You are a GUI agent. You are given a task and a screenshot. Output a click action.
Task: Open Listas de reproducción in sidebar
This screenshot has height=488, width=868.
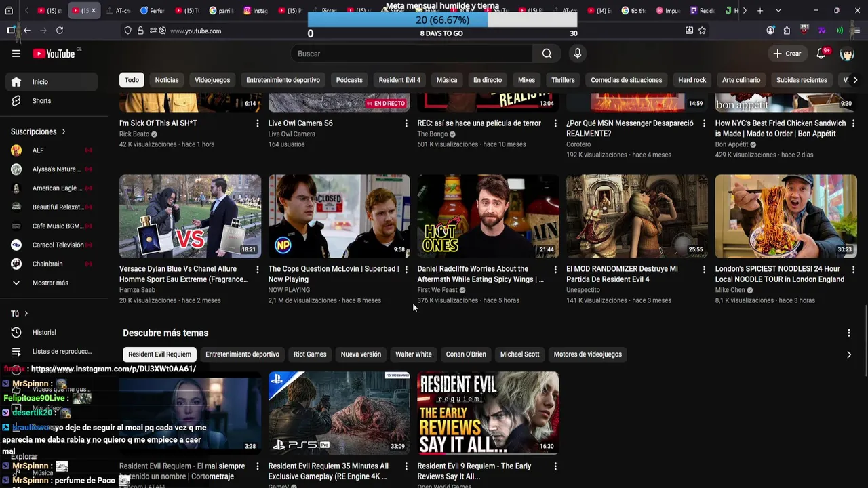[52, 351]
